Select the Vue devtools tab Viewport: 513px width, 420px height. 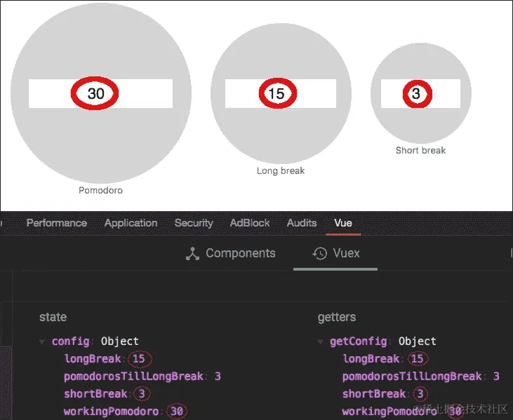343,223
